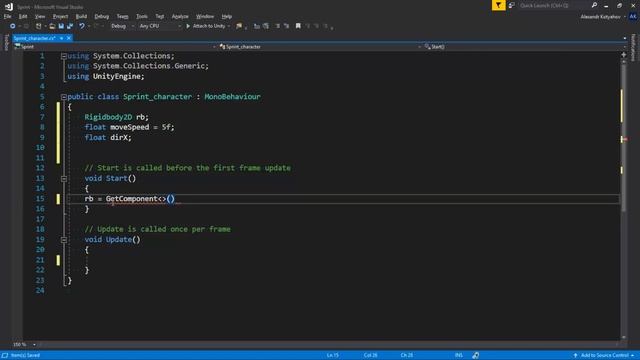This screenshot has width=640, height=360.
Task: Open the Debug solution configuration dropdown
Action: (x=122, y=26)
